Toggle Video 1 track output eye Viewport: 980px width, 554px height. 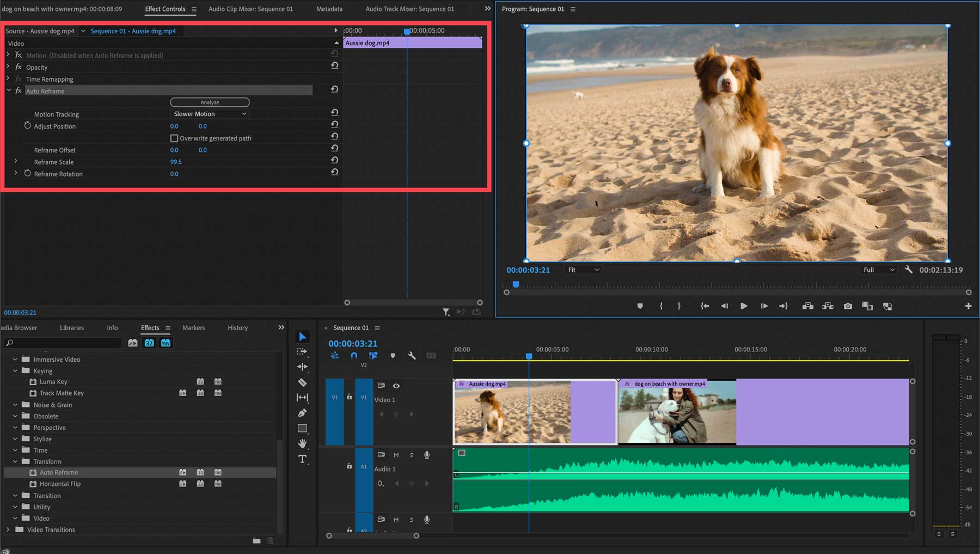pyautogui.click(x=396, y=386)
